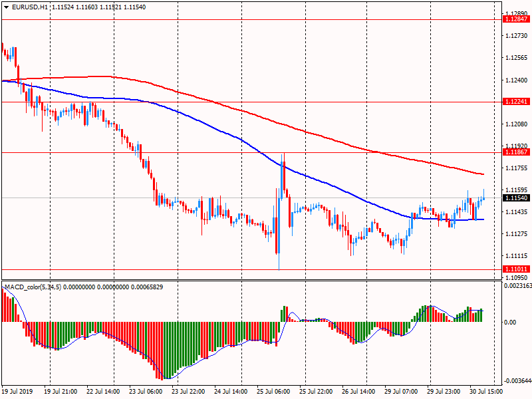Select the 23 Jul 22:00 time label
The width and height of the screenshot is (532, 399).
(188, 391)
